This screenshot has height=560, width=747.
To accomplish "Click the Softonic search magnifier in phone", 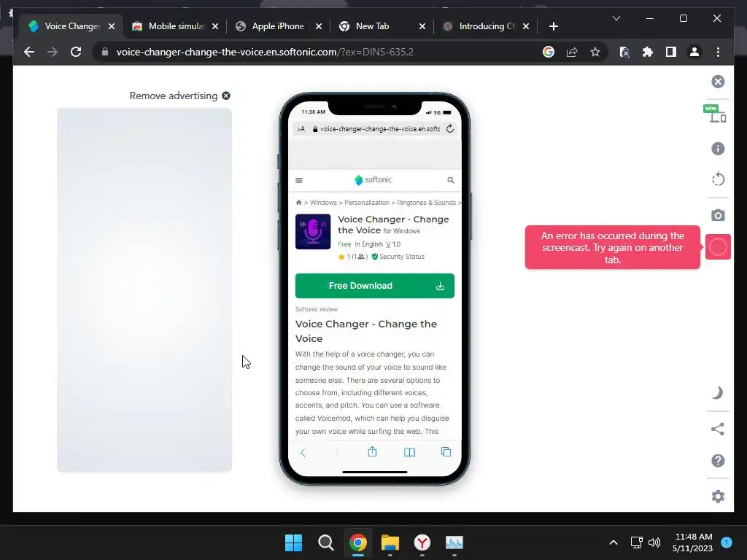I will tap(451, 180).
